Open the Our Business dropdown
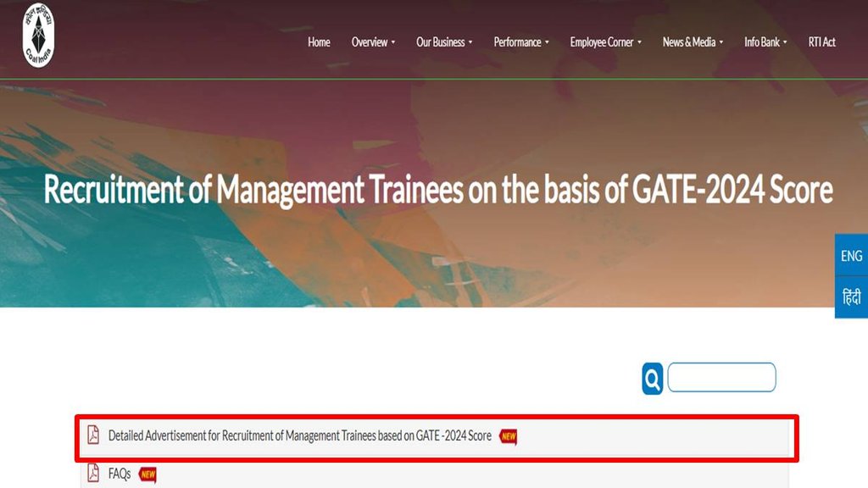This screenshot has height=488, width=868. pyautogui.click(x=442, y=42)
